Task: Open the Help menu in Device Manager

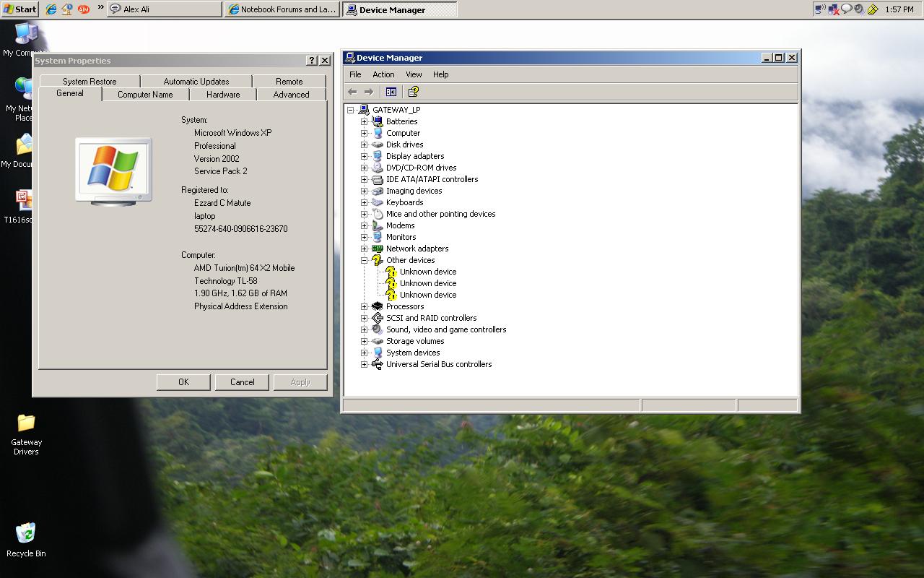Action: point(440,74)
